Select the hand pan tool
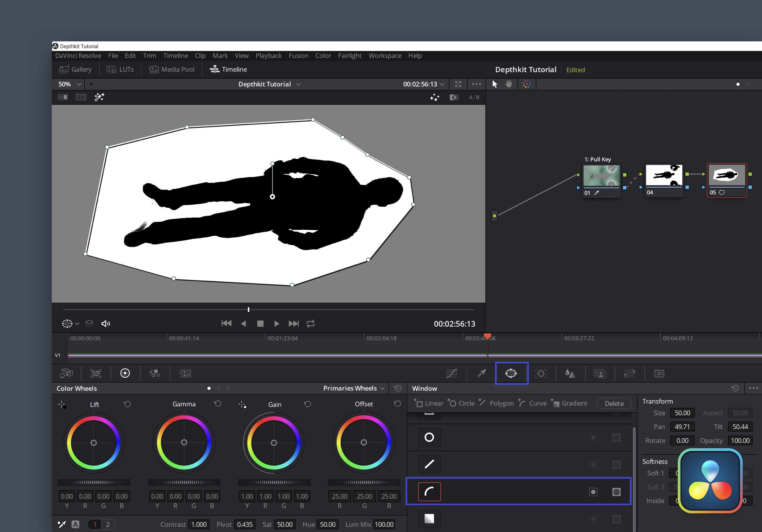Viewport: 762px width, 532px height. 508,84
